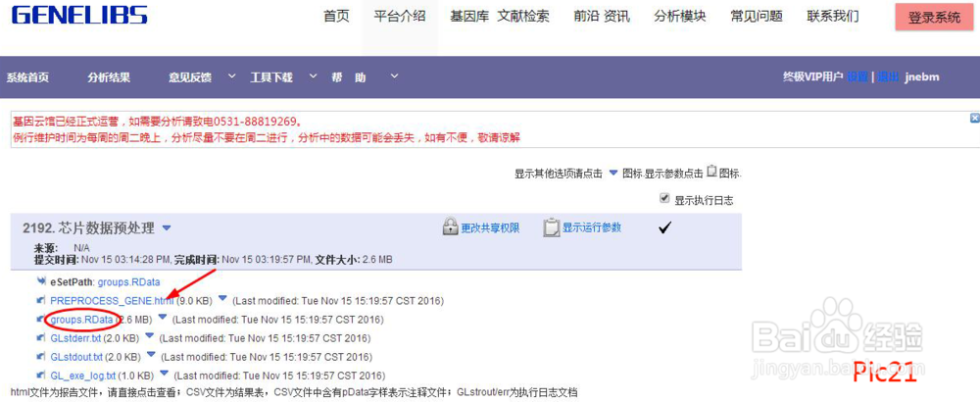Open 工具下载 in purple bar
The width and height of the screenshot is (980, 402).
coord(271,77)
